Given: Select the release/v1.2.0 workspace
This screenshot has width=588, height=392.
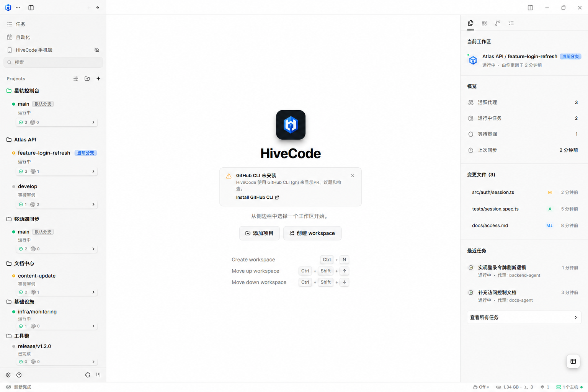Looking at the screenshot, I should coord(34,346).
